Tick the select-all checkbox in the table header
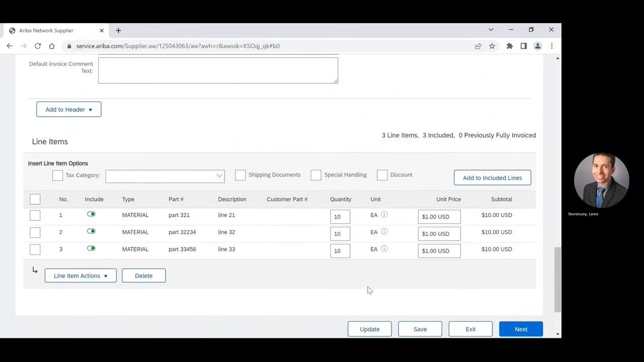The width and height of the screenshot is (644, 362). [35, 200]
